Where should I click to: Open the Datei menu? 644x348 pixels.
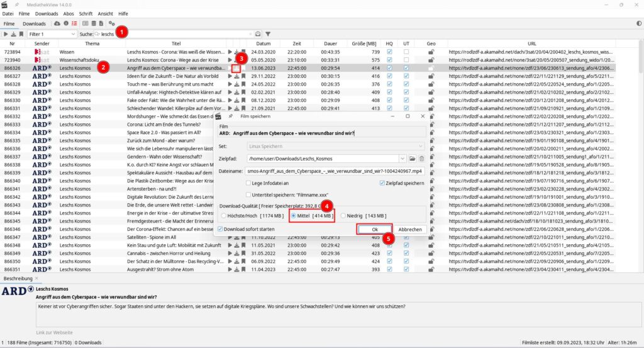coord(8,14)
